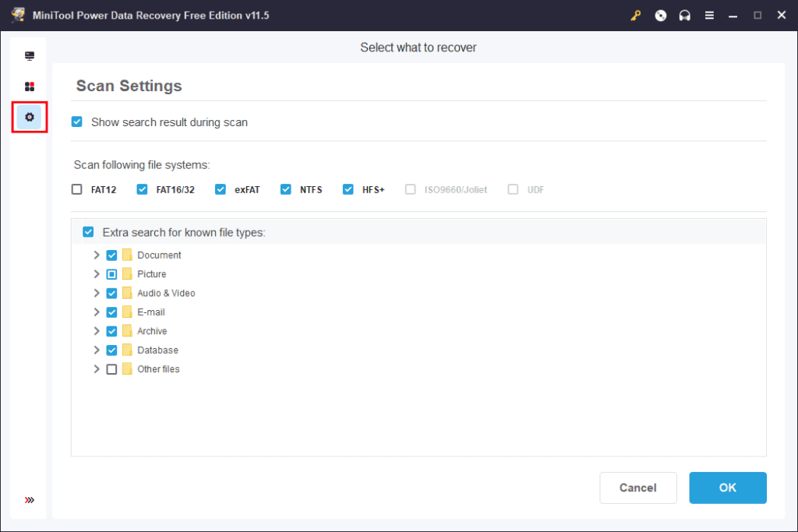Open the Scan Settings gear icon

coord(30,117)
